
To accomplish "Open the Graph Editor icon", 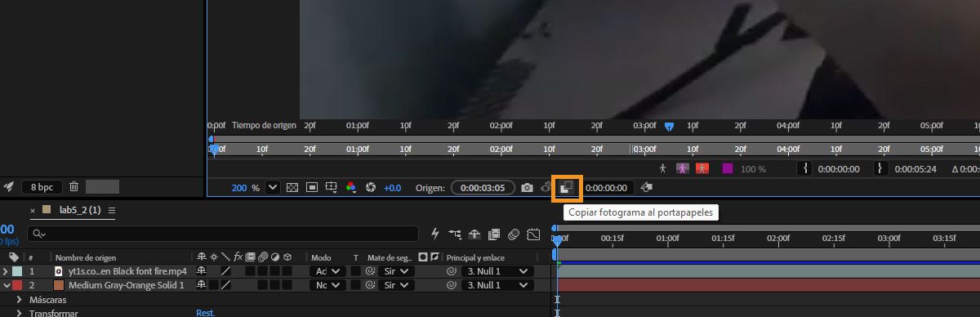I will pos(533,234).
